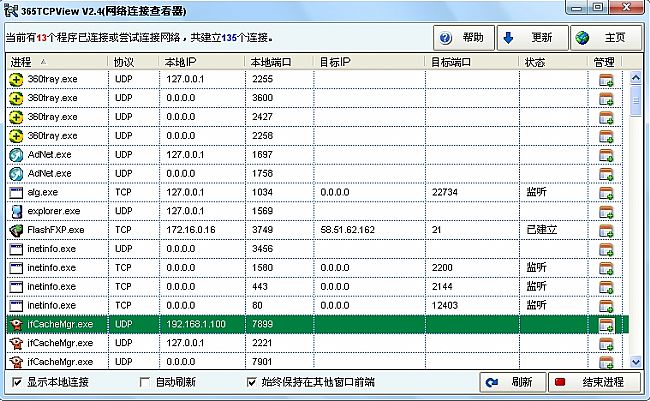Image resolution: width=650 pixels, height=401 pixels.
Task: Open the 帮助 help button
Action: pos(463,38)
